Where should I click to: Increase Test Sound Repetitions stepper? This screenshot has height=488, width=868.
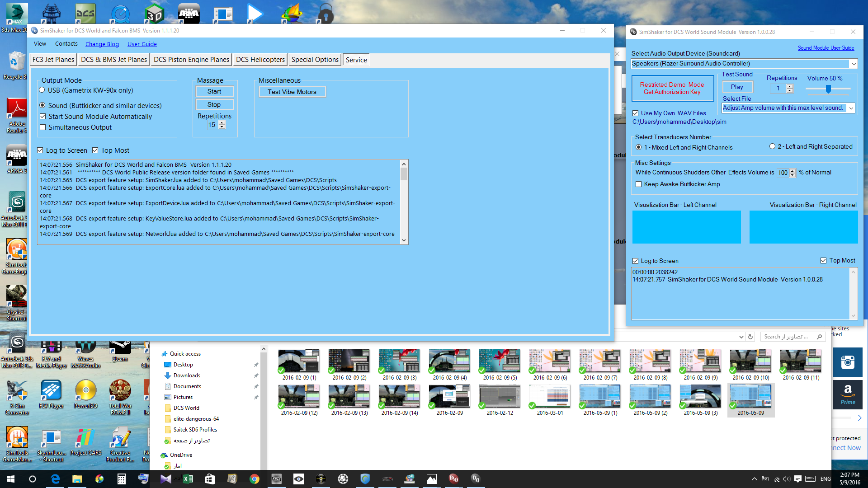click(790, 86)
